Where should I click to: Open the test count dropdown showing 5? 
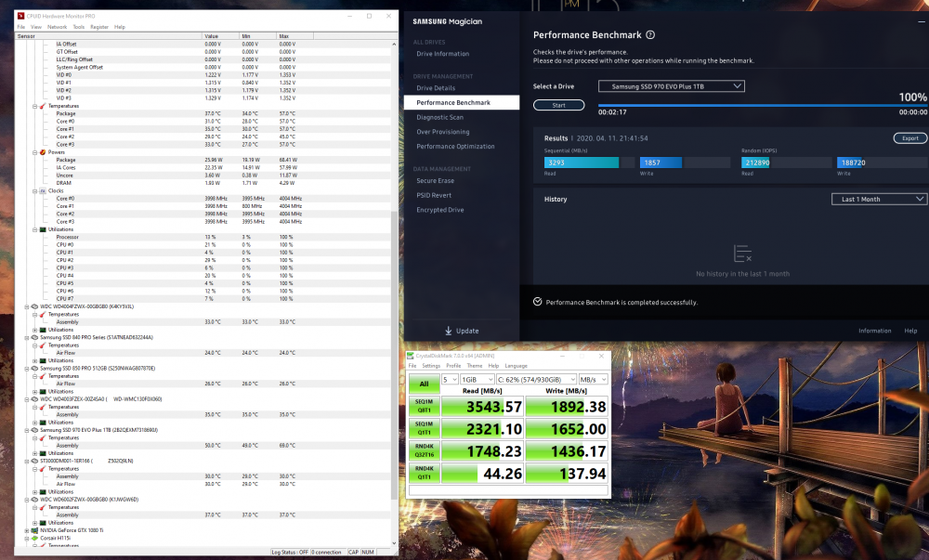(450, 380)
